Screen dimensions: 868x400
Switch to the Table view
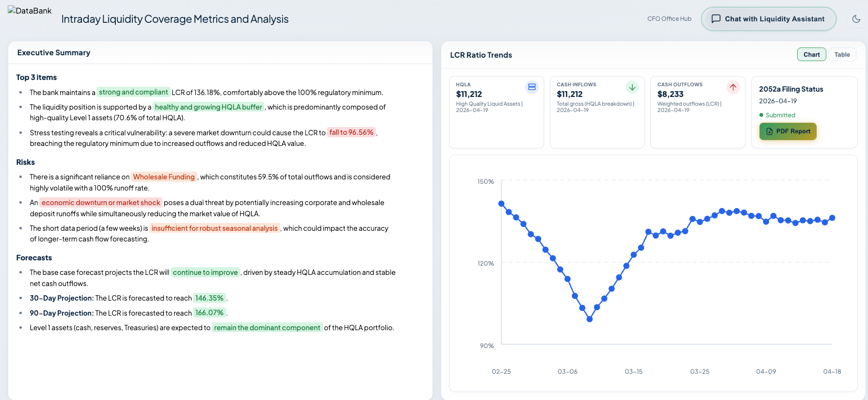point(842,55)
